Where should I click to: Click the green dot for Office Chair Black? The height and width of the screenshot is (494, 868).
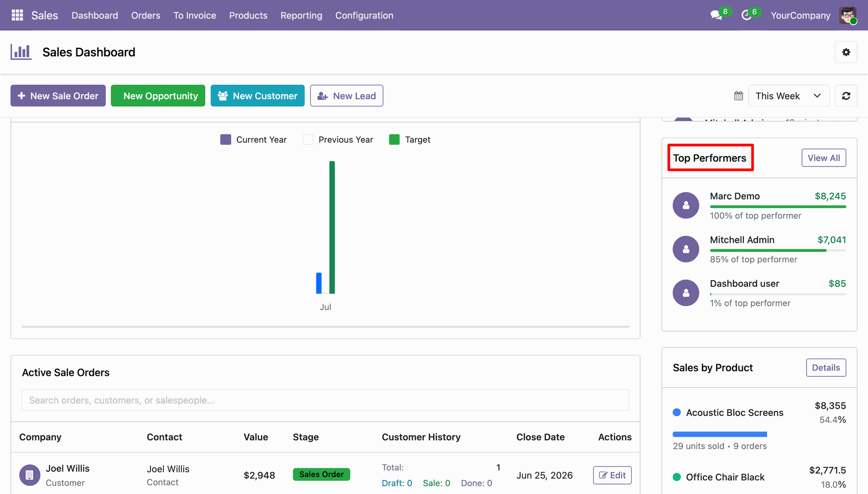pos(677,477)
